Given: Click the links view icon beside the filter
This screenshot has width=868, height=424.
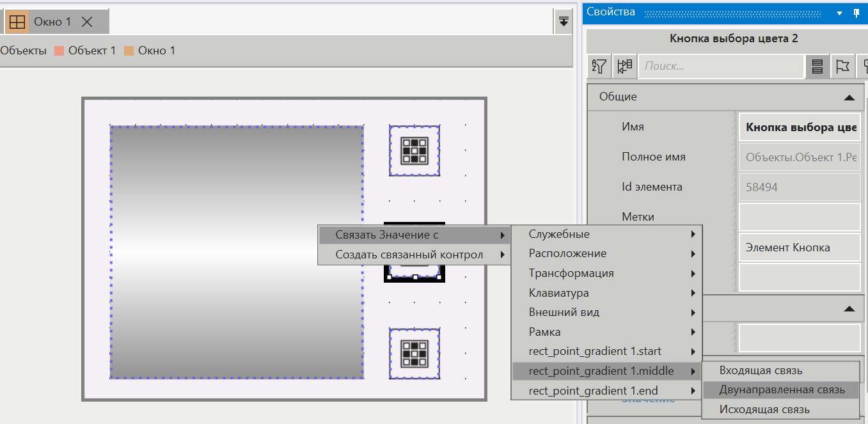Looking at the screenshot, I should (x=624, y=66).
